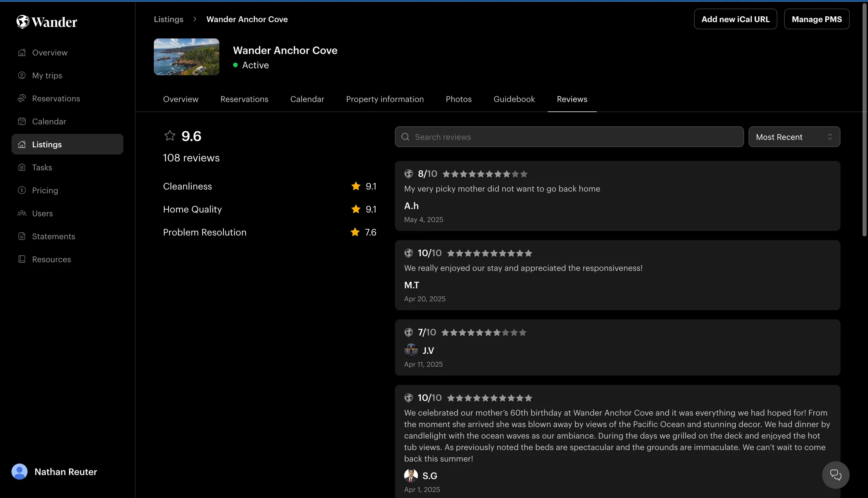Image resolution: width=868 pixels, height=498 pixels.
Task: Switch to the Guidebook tab
Action: 514,99
